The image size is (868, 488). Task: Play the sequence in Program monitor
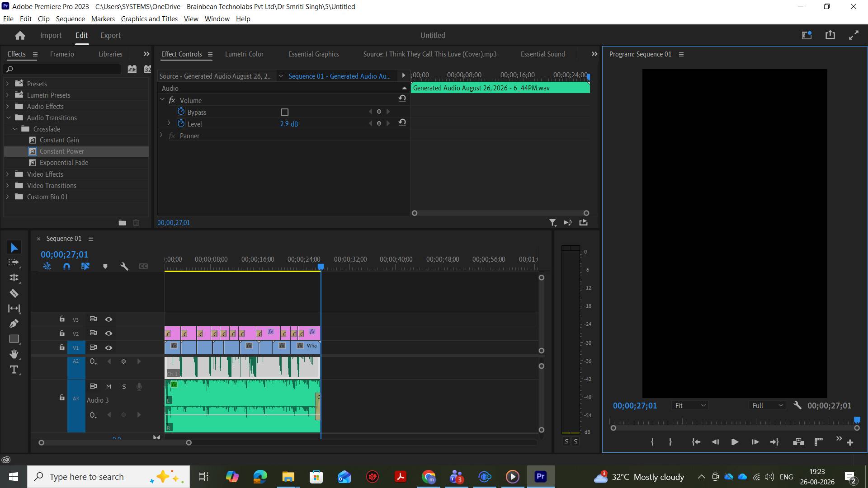click(735, 442)
